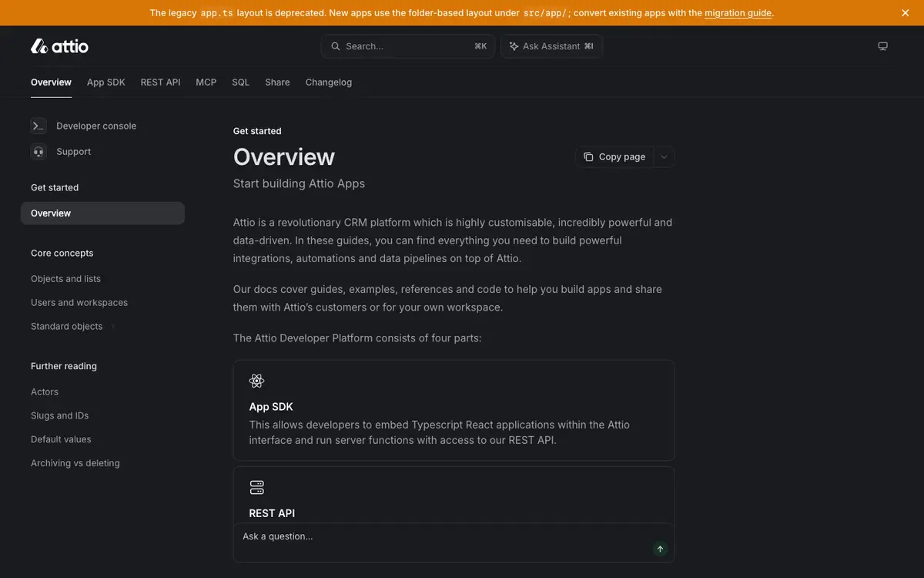Open Slugs and IDs page

tap(59, 416)
